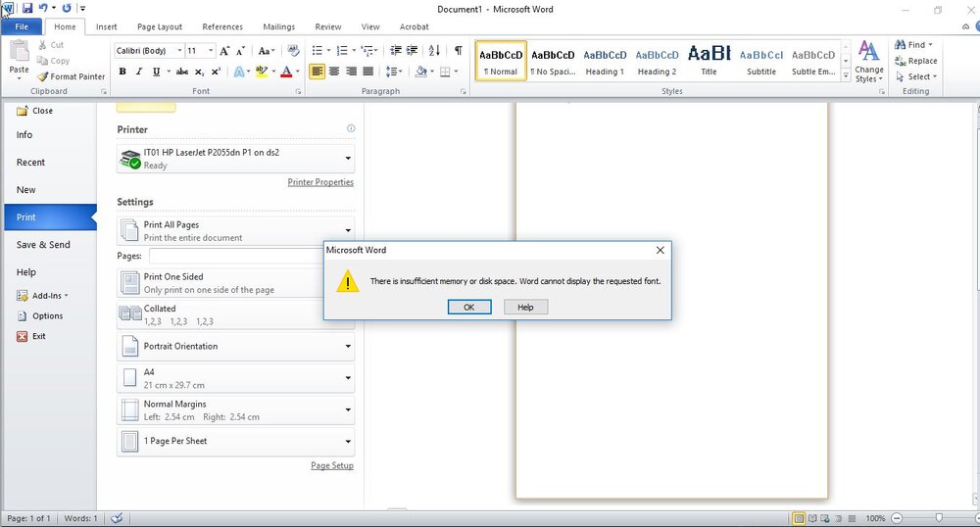This screenshot has height=527, width=980.
Task: Open the Change Case dropdown
Action: 267,51
